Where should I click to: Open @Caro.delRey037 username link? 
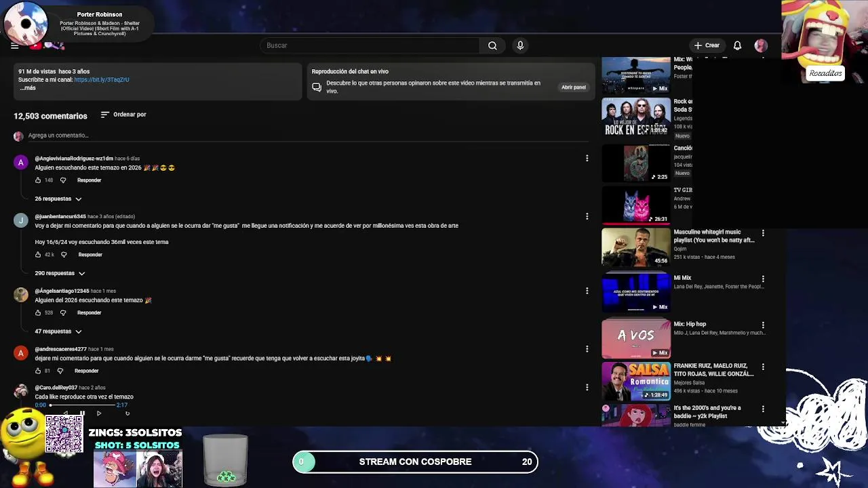pyautogui.click(x=56, y=388)
